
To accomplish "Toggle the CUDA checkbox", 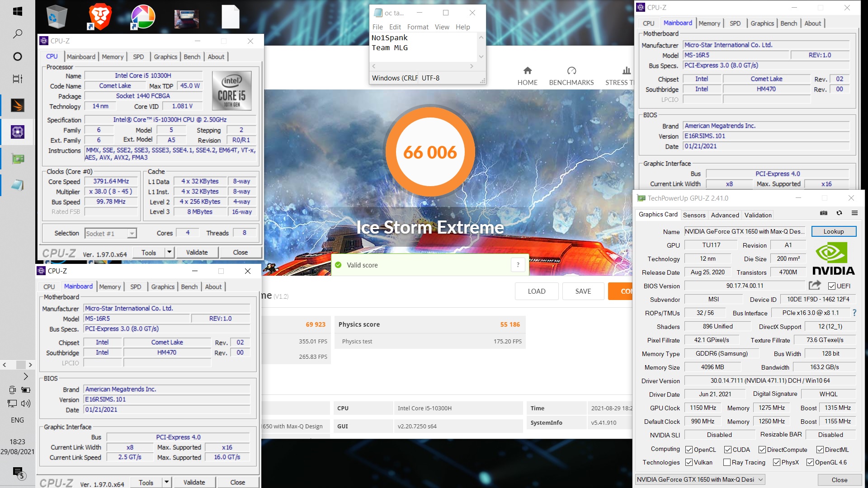I will pyautogui.click(x=728, y=450).
